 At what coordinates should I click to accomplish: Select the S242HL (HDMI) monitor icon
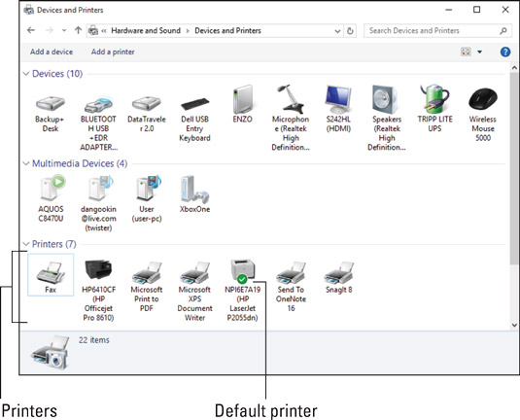338,99
